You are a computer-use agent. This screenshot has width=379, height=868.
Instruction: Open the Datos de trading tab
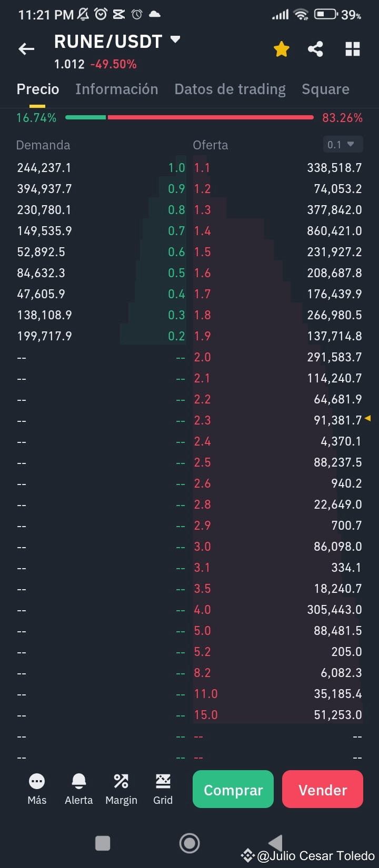(x=230, y=89)
